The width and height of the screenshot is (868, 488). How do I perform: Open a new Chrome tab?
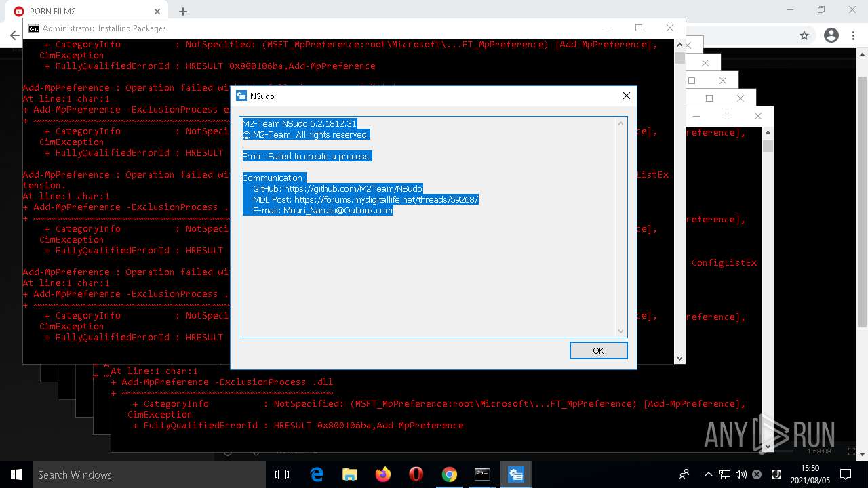coord(183,12)
